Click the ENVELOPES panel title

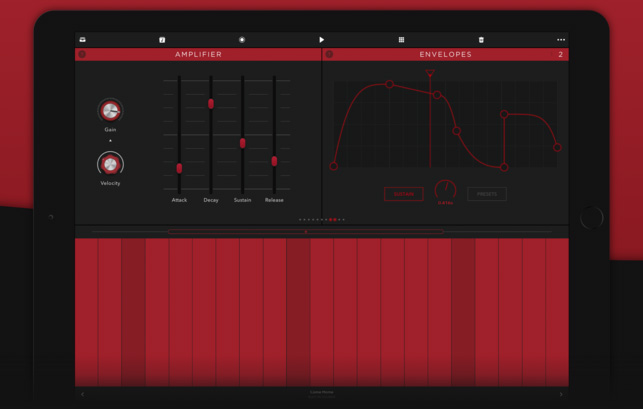(x=446, y=54)
